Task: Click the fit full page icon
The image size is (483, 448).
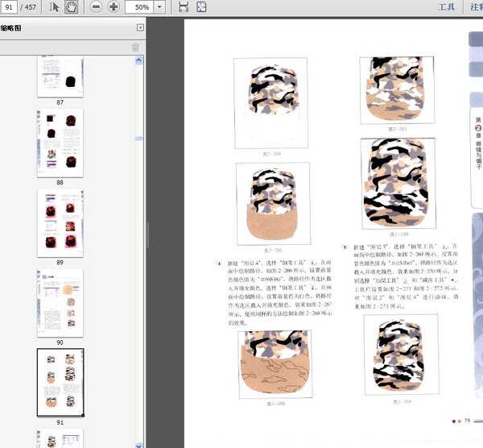Action: coord(201,7)
